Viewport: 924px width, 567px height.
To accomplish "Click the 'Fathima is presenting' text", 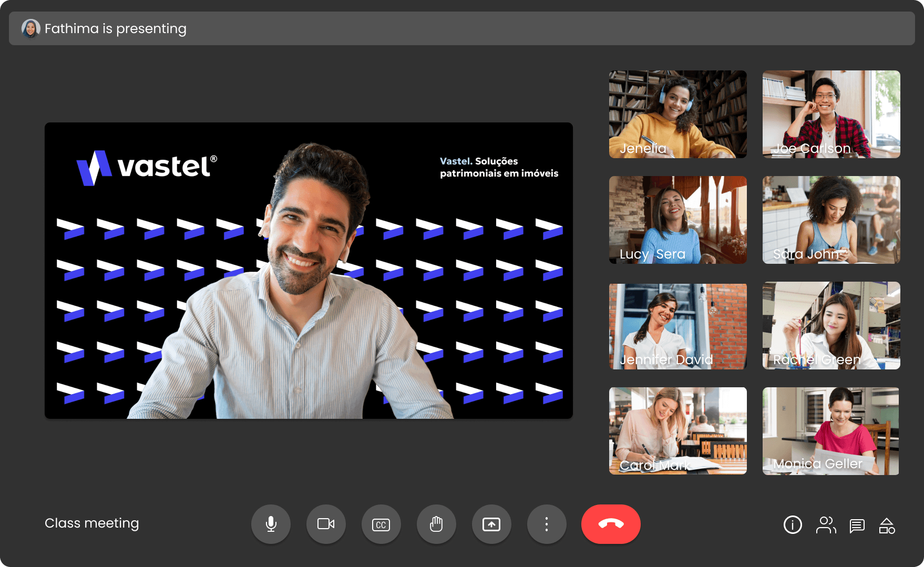I will point(116,28).
